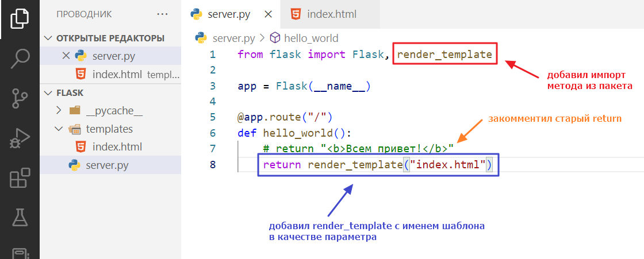Click the commented return line 7

358,148
